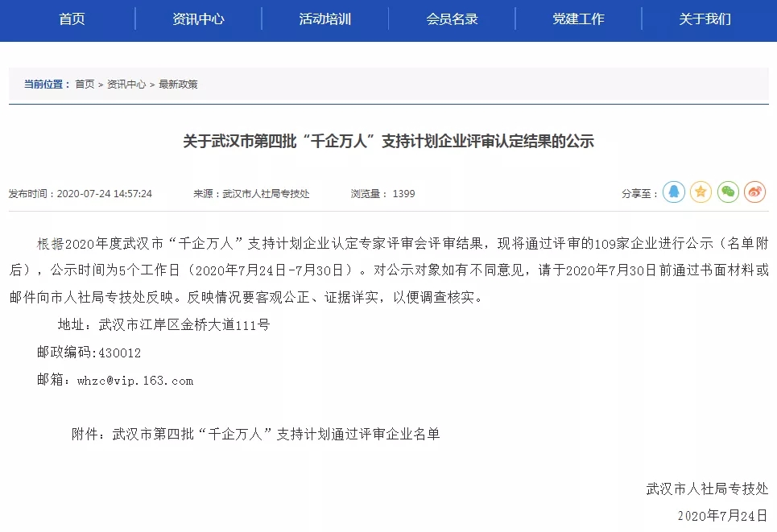Click the article title about 千企万人 公示
Image resolution: width=777 pixels, height=532 pixels.
[x=388, y=142]
